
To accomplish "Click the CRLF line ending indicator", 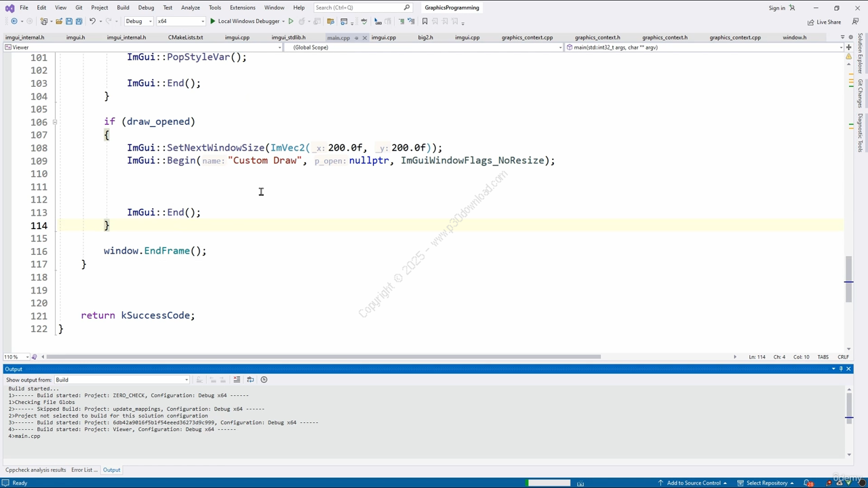I will pyautogui.click(x=844, y=357).
